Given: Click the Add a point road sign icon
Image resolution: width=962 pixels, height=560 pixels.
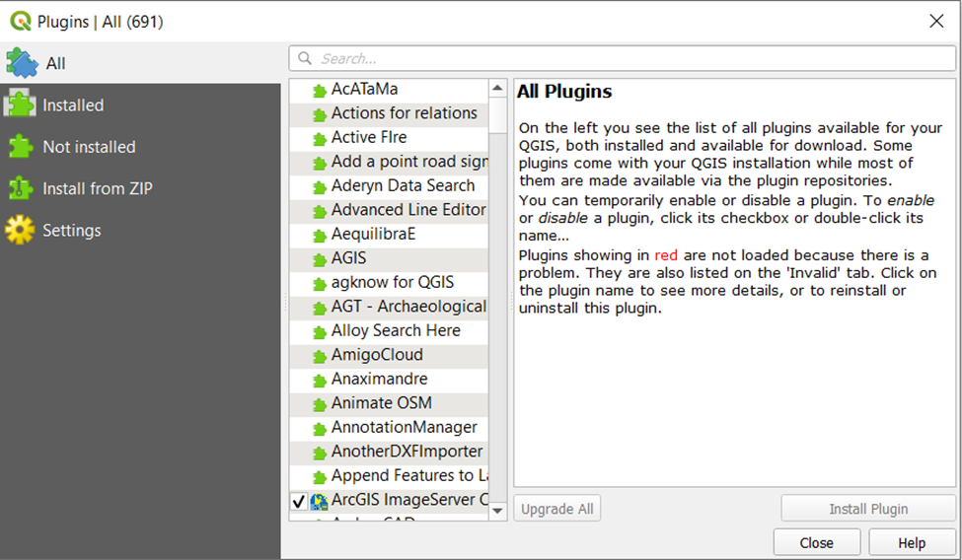Looking at the screenshot, I should pos(319,163).
